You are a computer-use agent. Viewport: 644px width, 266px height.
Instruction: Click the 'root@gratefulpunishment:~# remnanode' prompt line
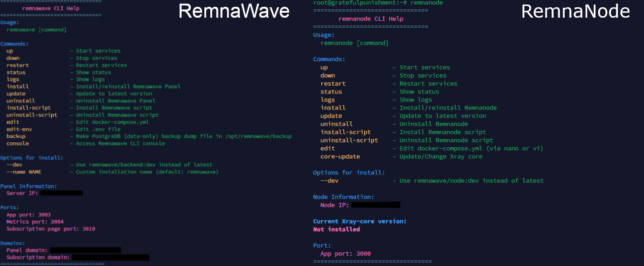(378, 3)
